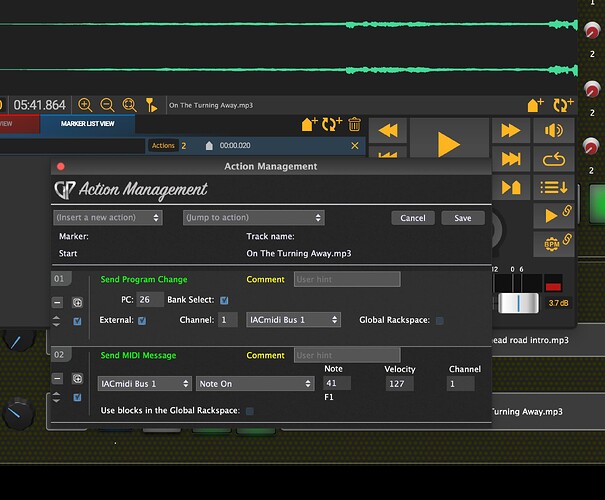This screenshot has height=500, width=605.
Task: Add a loop region in waveform toolbar
Action: click(563, 105)
